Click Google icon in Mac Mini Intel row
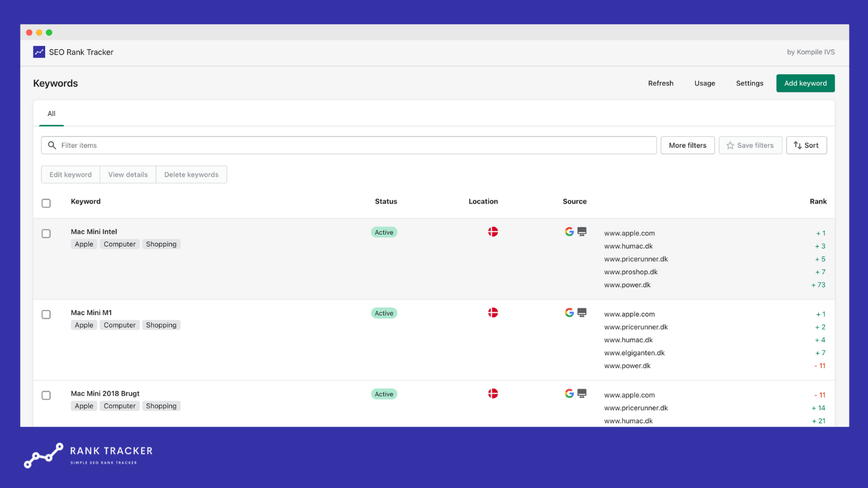The height and width of the screenshot is (488, 868). 569,232
